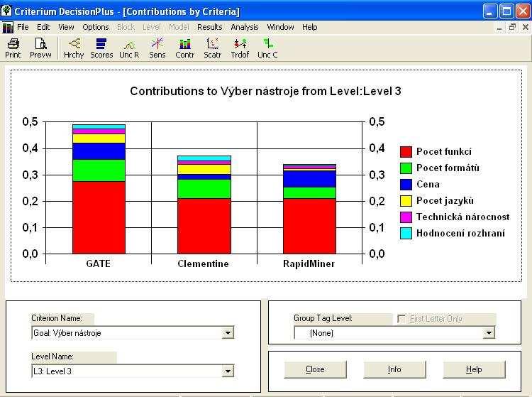Open the Help menu
The width and height of the screenshot is (532, 397).
(310, 27)
